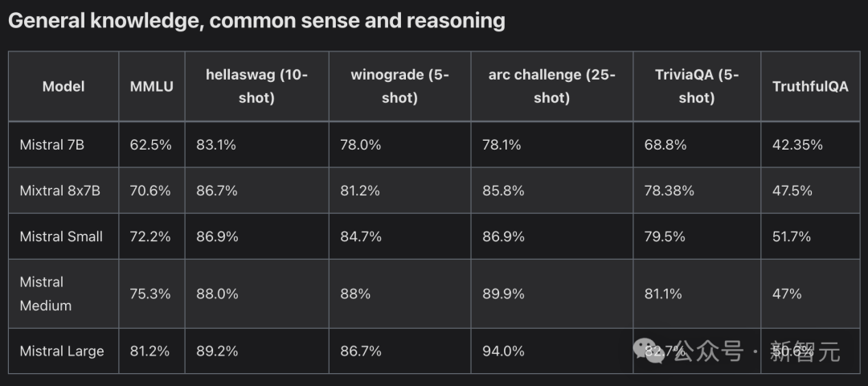Select the Mistral Small row label

(x=61, y=236)
